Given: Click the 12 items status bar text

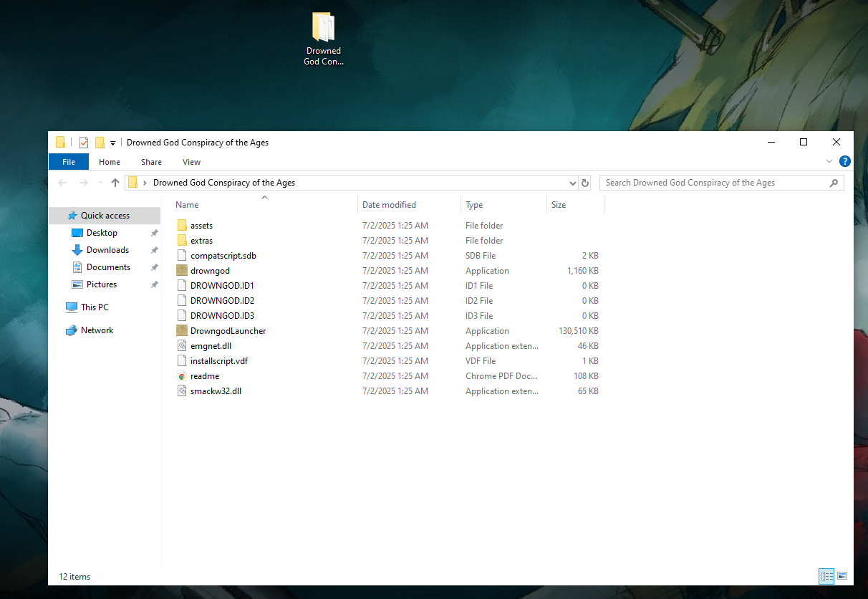Looking at the screenshot, I should 74,577.
